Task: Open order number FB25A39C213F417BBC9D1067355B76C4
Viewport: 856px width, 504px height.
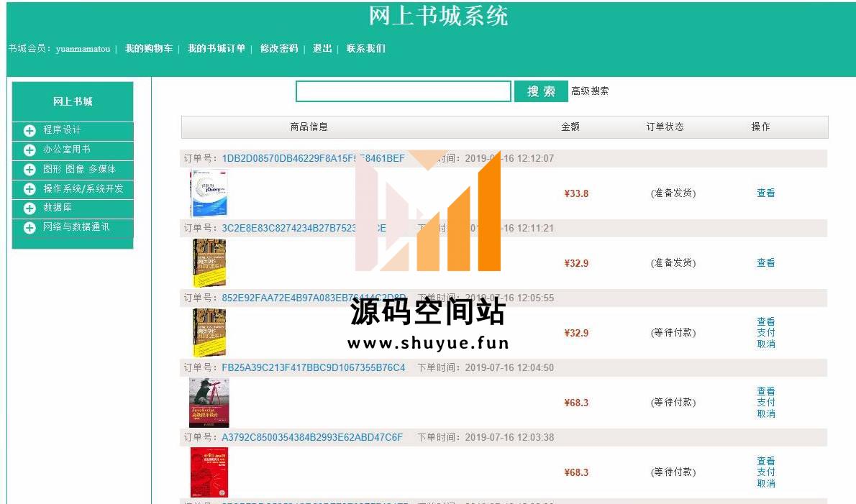Action: point(314,368)
